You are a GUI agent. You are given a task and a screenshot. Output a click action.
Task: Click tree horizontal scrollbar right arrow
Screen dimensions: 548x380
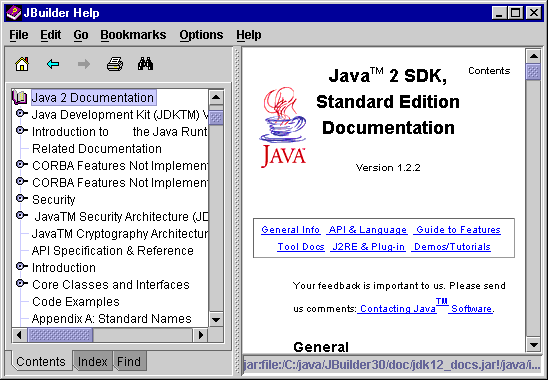(201, 335)
